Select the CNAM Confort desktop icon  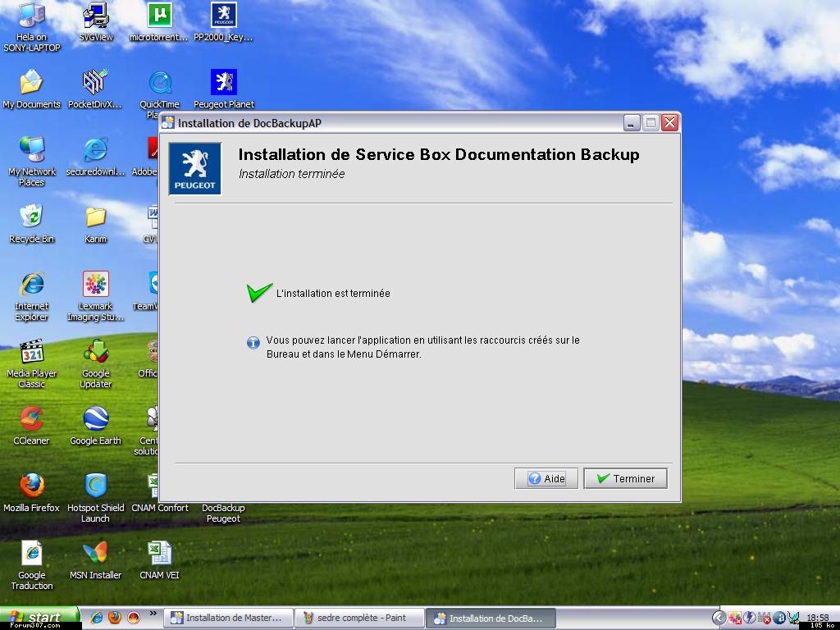160,493
